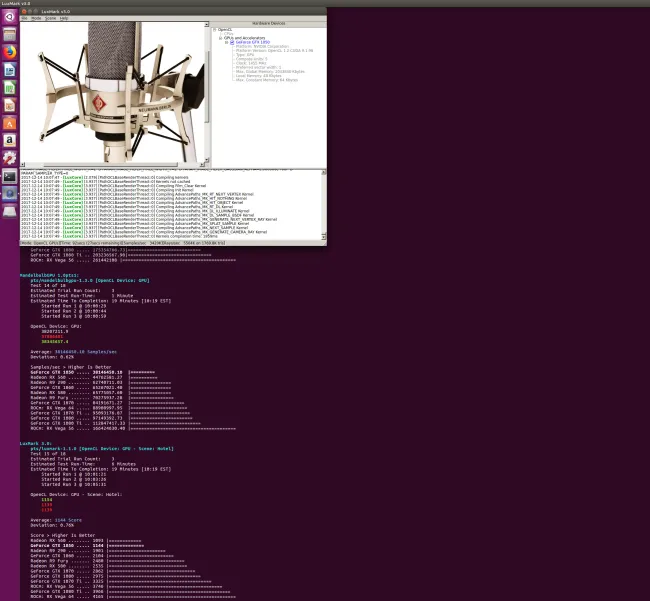Click the 'Average: 1144 Score' terminal line
The height and width of the screenshot is (601, 650).
56,520
